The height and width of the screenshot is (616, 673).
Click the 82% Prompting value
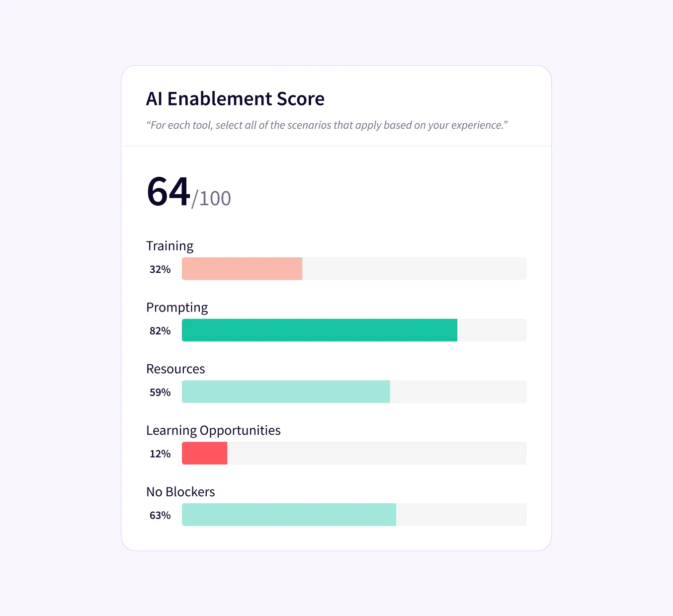pyautogui.click(x=160, y=331)
